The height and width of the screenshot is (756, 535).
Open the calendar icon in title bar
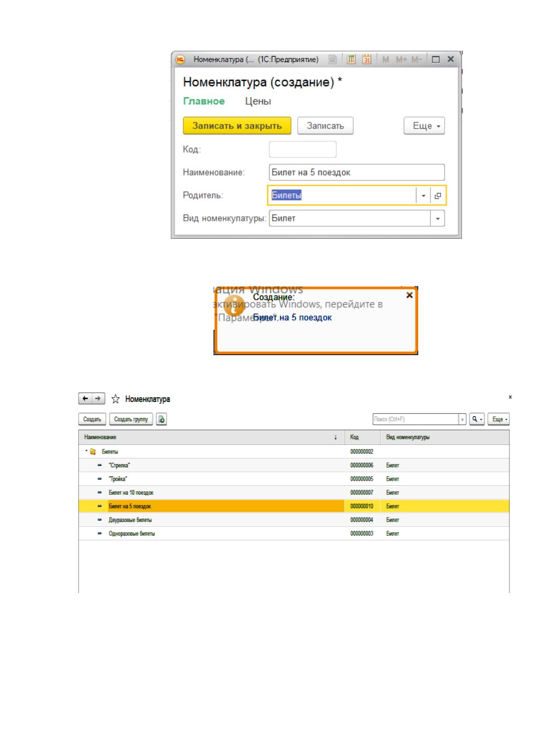tap(367, 59)
